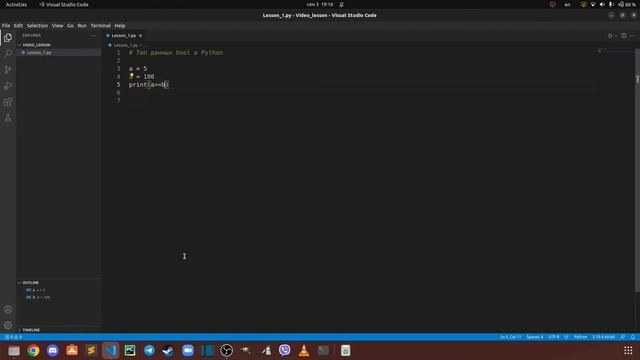Image resolution: width=640 pixels, height=360 pixels.
Task: Launch Steam from the dock
Action: (x=168, y=351)
